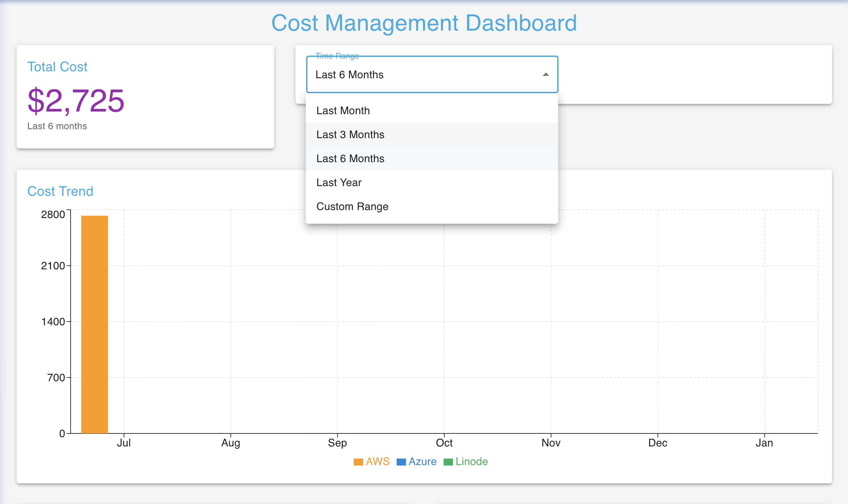Click the Cost Trend heading
848x504 pixels.
pos(60,191)
